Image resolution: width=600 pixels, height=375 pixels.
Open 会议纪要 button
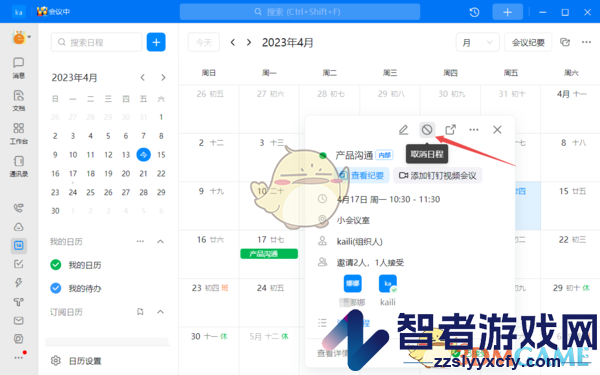(x=528, y=42)
